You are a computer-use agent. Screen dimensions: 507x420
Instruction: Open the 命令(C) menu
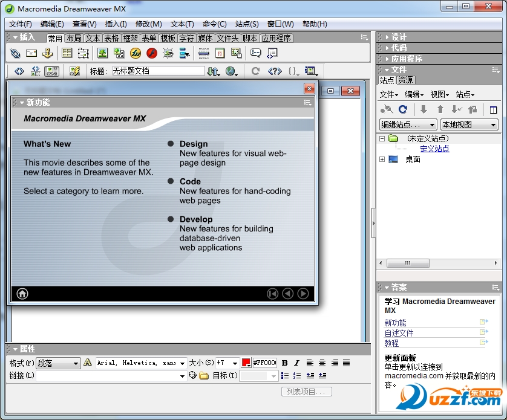pos(214,24)
